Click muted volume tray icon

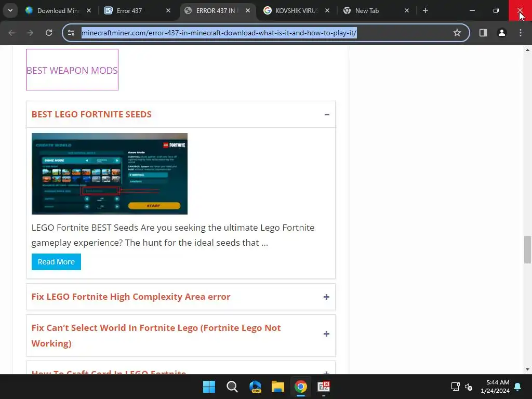469,387
